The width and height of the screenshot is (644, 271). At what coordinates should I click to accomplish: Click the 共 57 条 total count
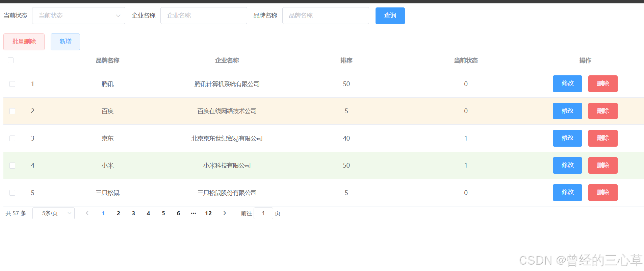(16, 213)
